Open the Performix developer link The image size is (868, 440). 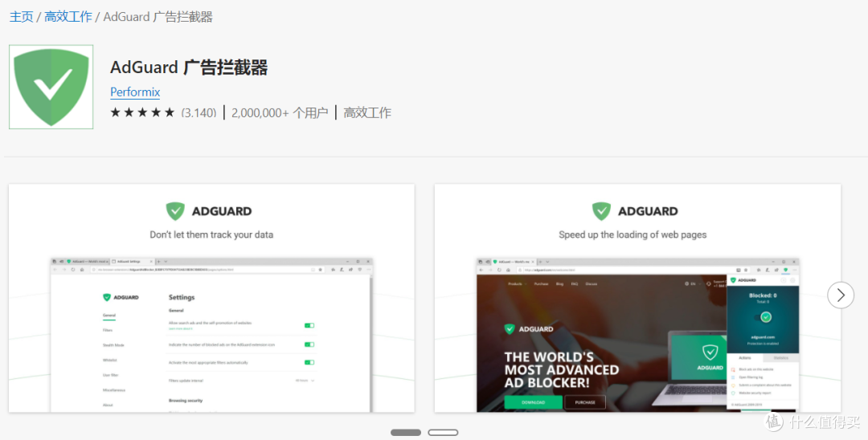[135, 92]
